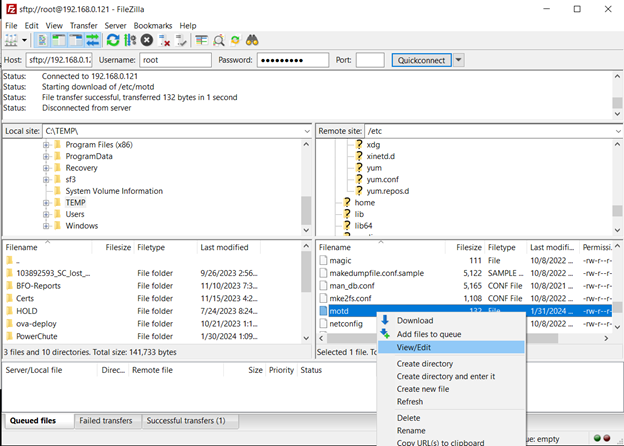The height and width of the screenshot is (446, 624).
Task: Refresh file and folder lists
Action: (x=113, y=40)
